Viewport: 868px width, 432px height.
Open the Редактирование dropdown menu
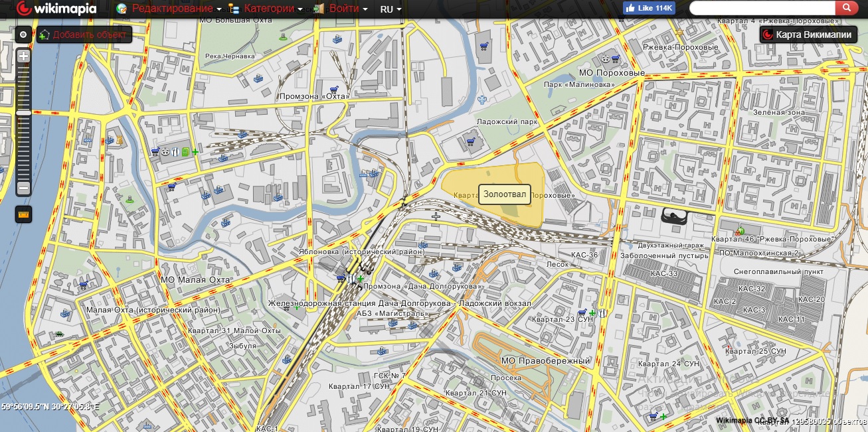[169, 9]
